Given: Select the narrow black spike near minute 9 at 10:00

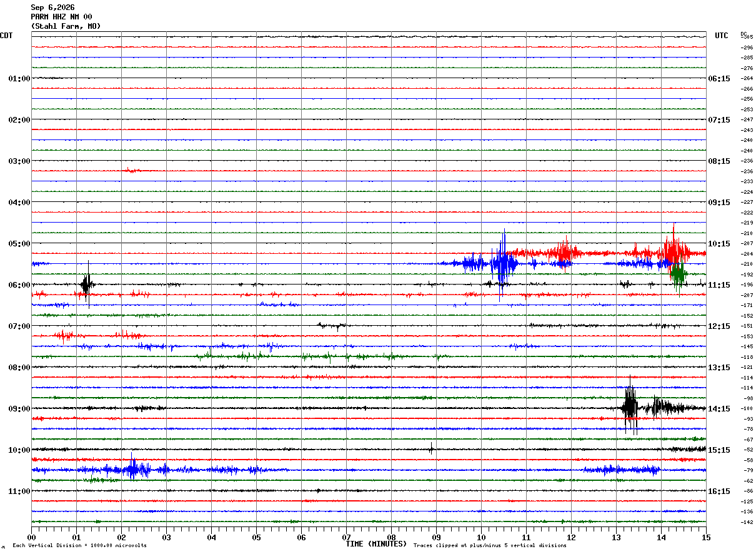Looking at the screenshot, I should click(431, 449).
